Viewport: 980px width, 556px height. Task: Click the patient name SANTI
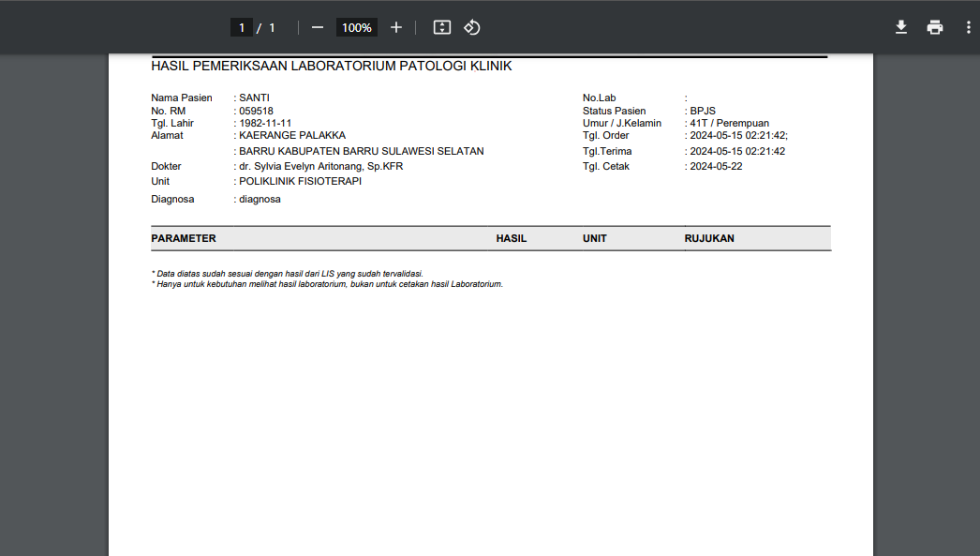[x=253, y=98]
